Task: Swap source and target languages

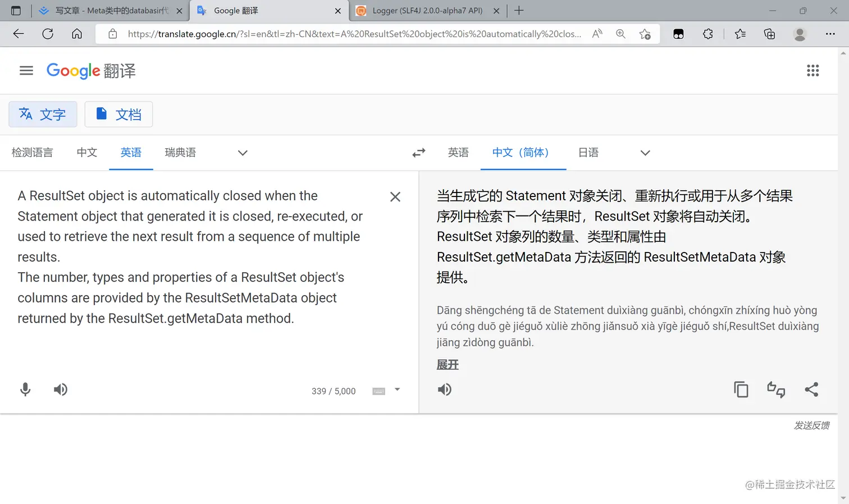Action: click(419, 153)
